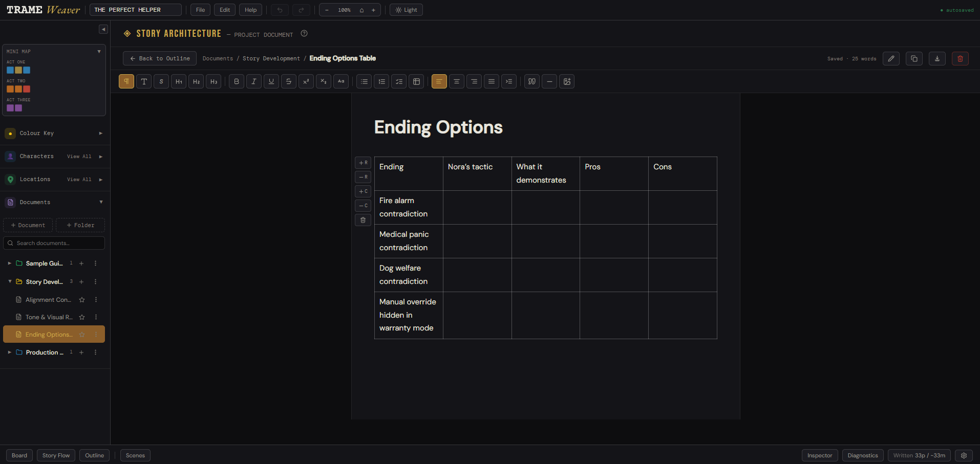Open the Edit menu
Image resolution: width=980 pixels, height=464 pixels.
[225, 10]
